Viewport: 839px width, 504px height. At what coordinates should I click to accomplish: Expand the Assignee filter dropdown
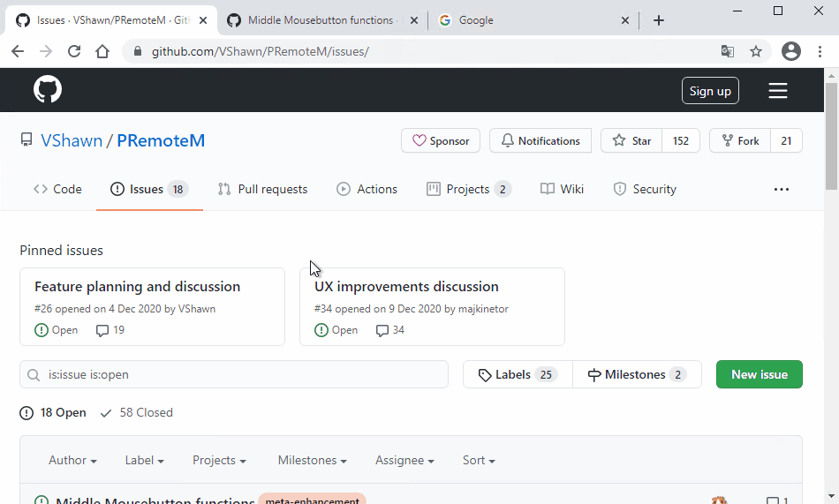[404, 460]
